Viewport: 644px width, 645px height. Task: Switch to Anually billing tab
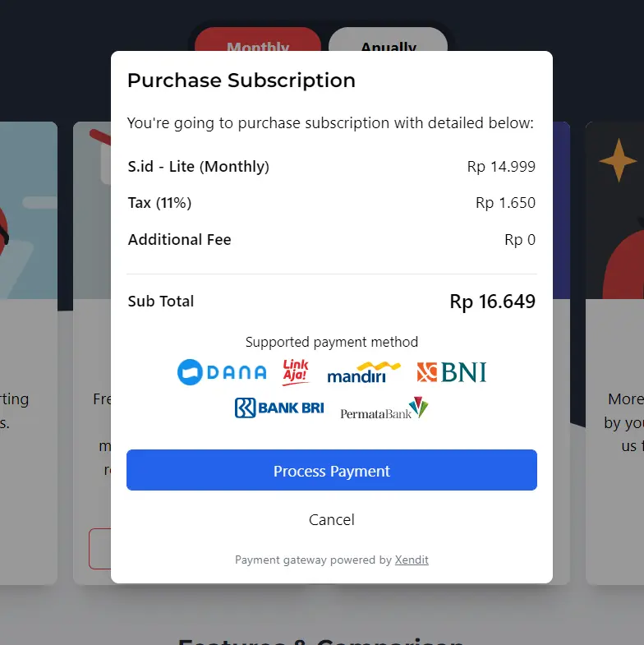click(x=388, y=43)
